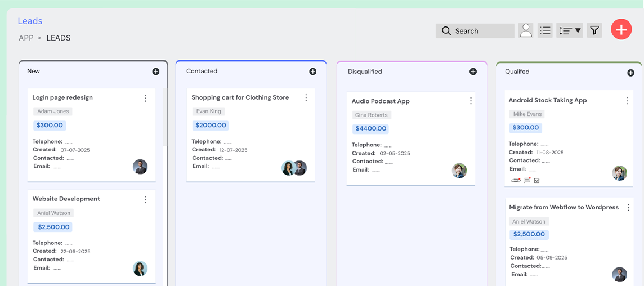Add a card to the New column

click(156, 71)
